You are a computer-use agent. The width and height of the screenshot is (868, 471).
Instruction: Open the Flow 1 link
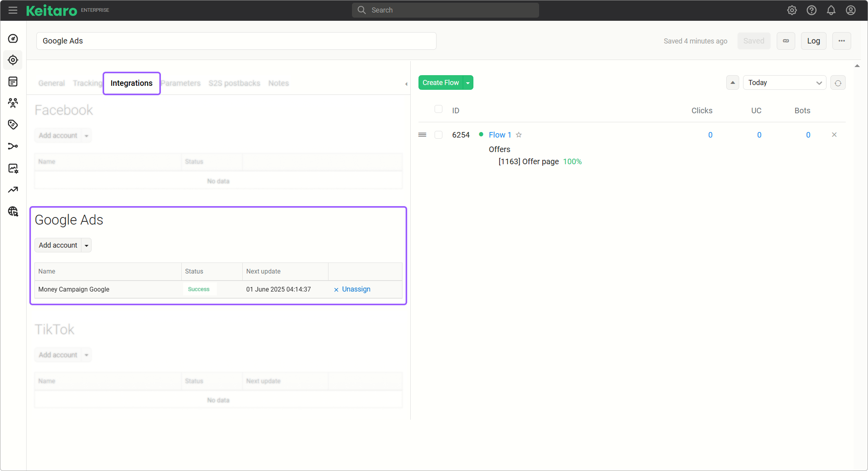(x=500, y=135)
